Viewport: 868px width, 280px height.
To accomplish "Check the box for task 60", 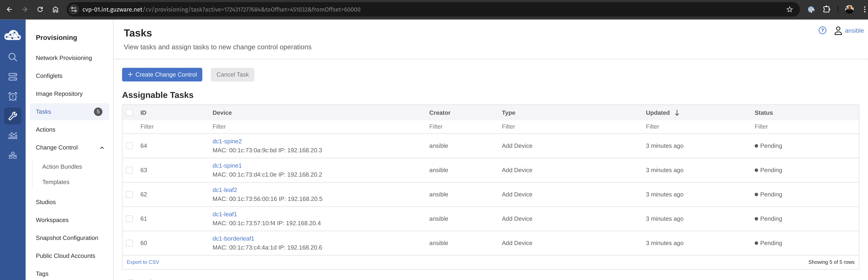I will [x=129, y=243].
